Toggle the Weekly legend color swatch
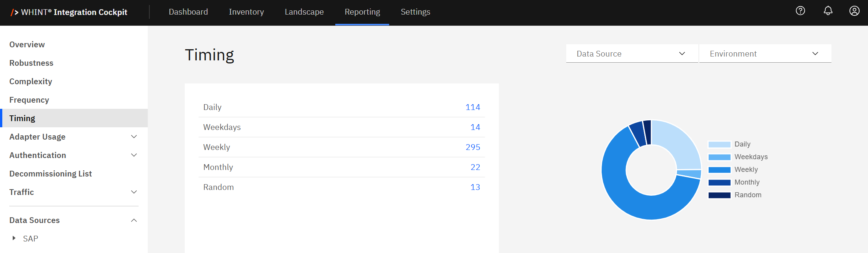Viewport: 868px width, 253px height. [x=719, y=170]
